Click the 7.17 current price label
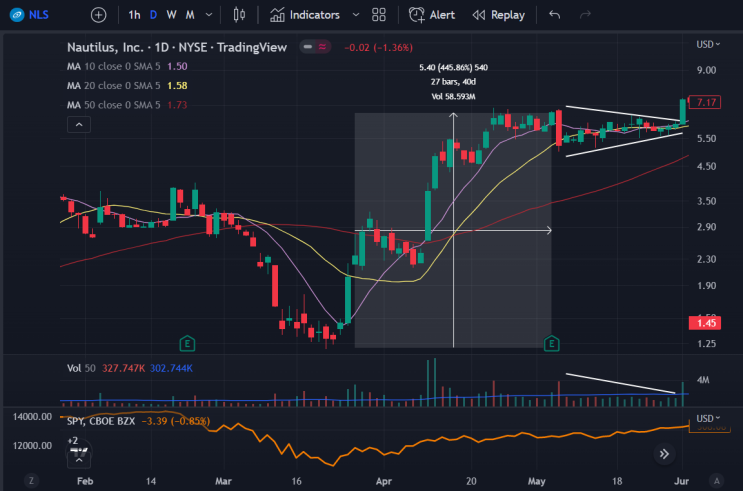 (x=705, y=102)
